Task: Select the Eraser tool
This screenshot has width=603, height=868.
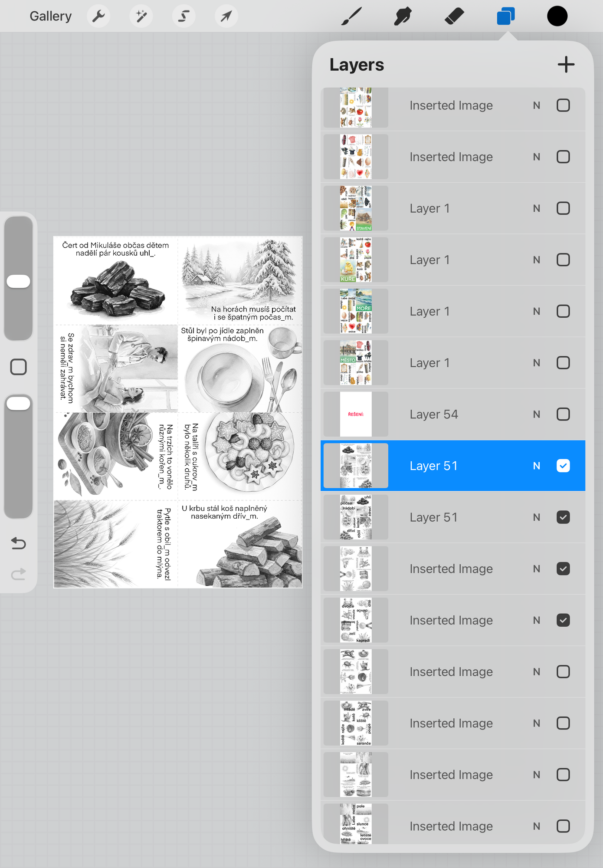Action: (x=454, y=16)
